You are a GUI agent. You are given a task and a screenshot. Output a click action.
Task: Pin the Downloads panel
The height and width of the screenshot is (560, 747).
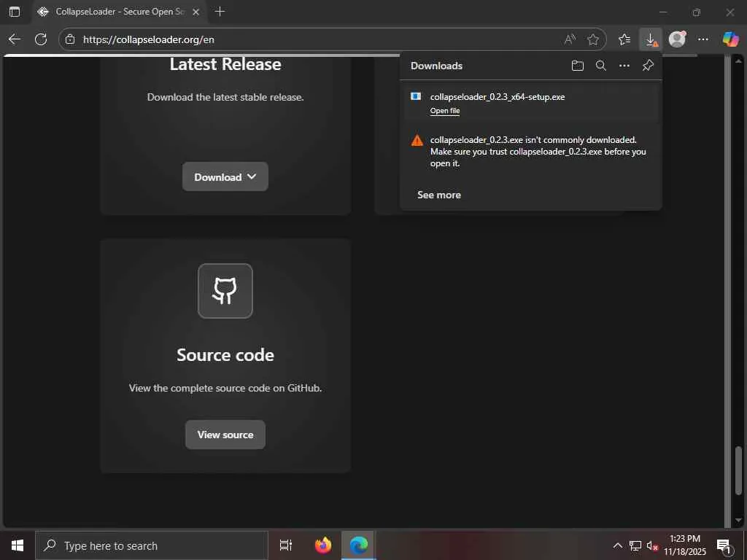click(x=648, y=66)
